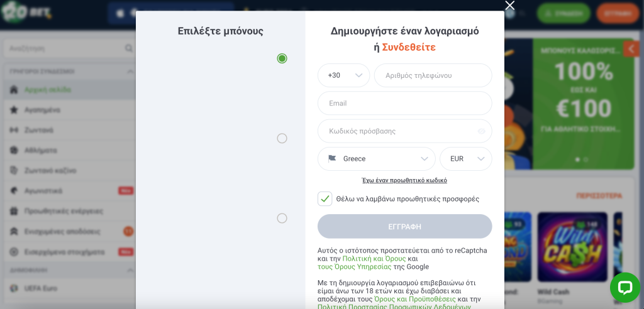The width and height of the screenshot is (644, 309).
Task: Click the UEFA Euro icon in sidebar
Action: 14,288
